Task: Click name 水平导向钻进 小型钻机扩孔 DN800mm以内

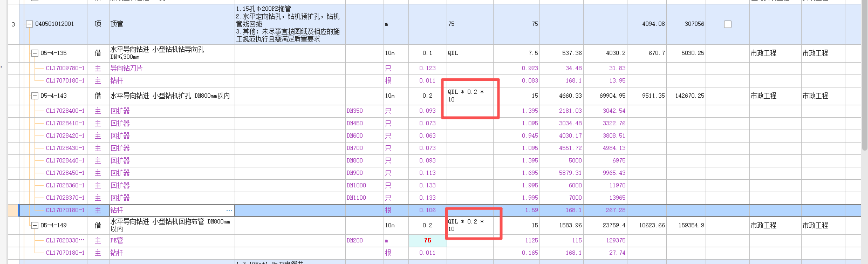Action: point(170,96)
